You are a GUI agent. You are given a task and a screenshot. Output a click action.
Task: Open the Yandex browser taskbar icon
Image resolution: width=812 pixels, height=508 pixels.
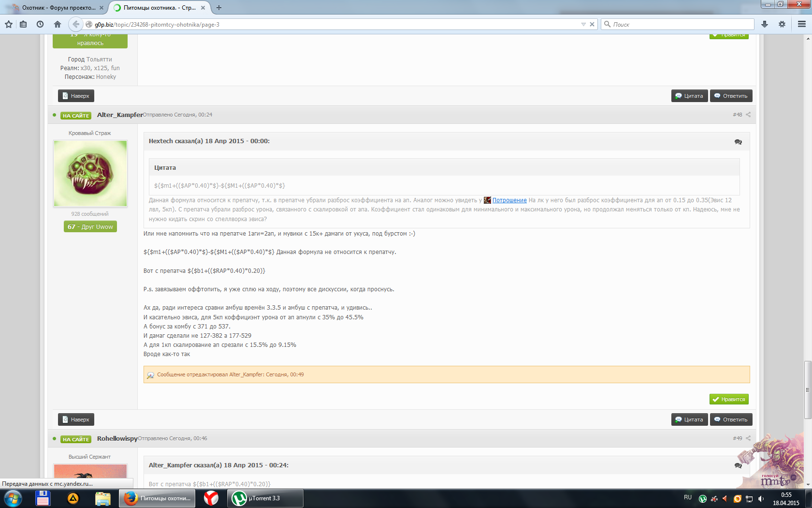[x=211, y=498]
